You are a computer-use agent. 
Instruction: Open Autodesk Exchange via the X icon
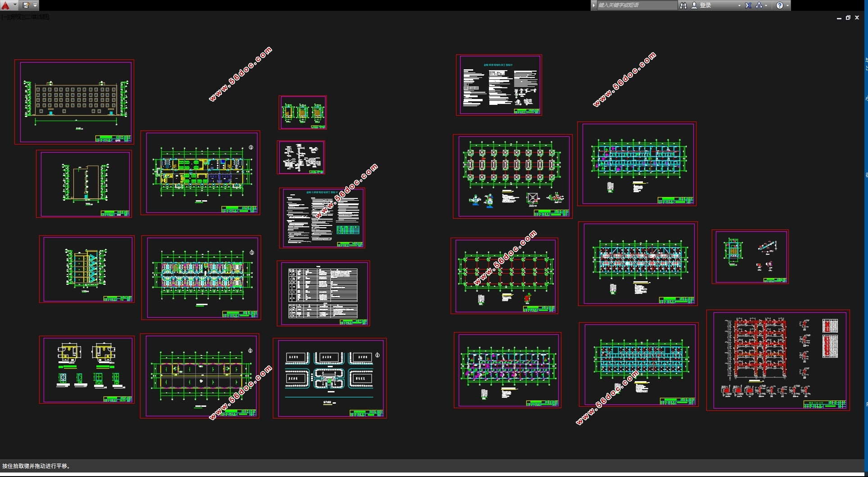tap(748, 5)
